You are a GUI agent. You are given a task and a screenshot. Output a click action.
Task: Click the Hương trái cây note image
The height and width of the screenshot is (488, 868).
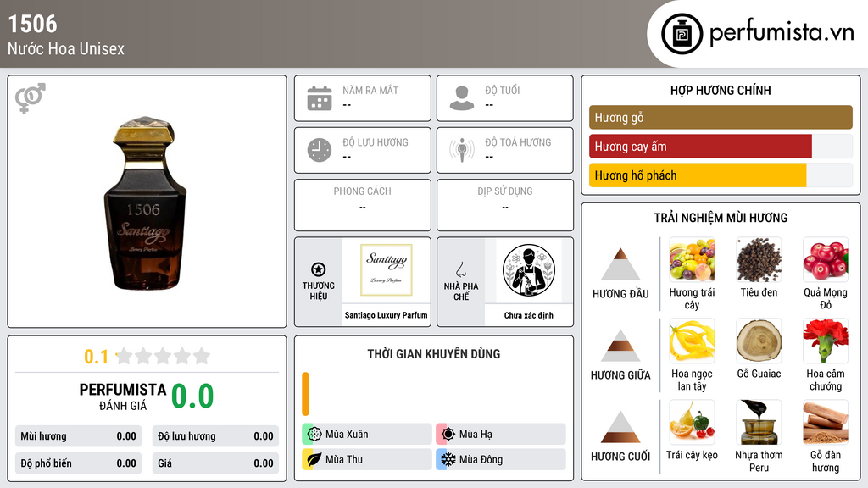pyautogui.click(x=692, y=259)
